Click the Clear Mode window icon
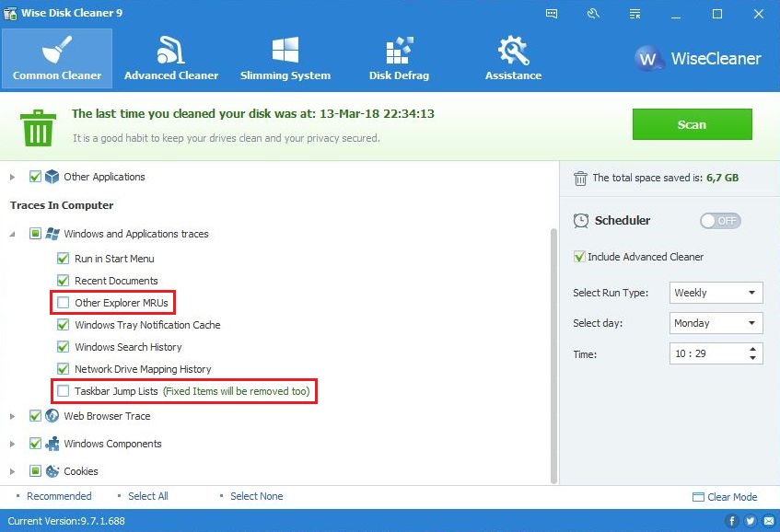The height and width of the screenshot is (532, 780). click(698, 497)
